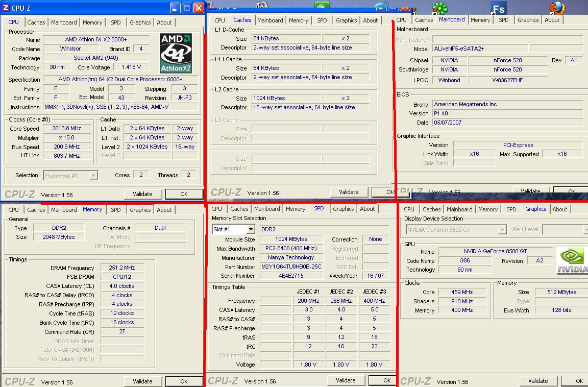Open About tab in the L1 D-Cache window
Image resolution: width=588 pixels, height=387 pixels.
coord(371,20)
